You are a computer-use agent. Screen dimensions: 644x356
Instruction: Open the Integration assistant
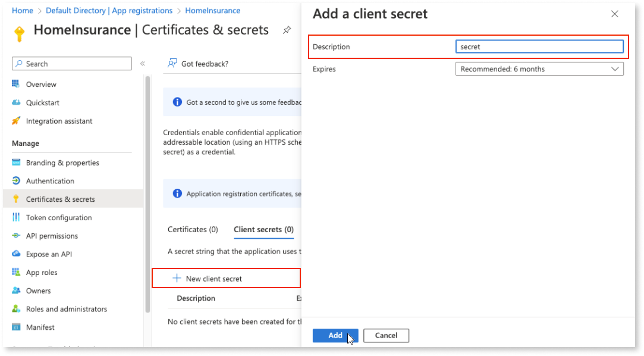(60, 121)
